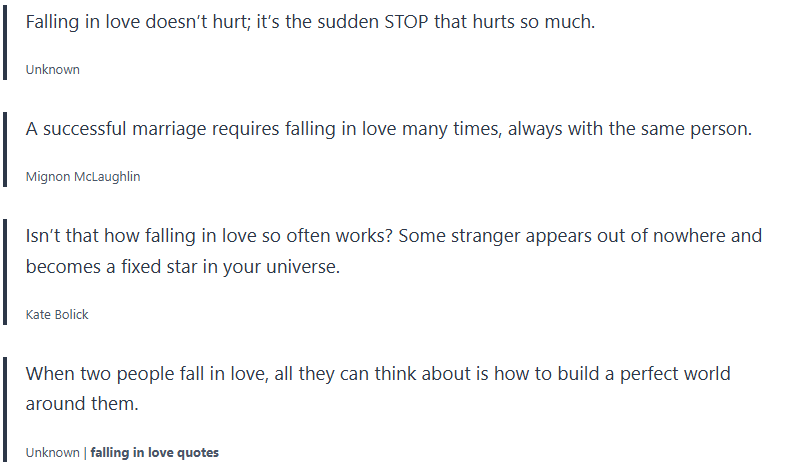This screenshot has width=805, height=469.
Task: Click the line starting "When two people fall"
Action: (x=377, y=374)
